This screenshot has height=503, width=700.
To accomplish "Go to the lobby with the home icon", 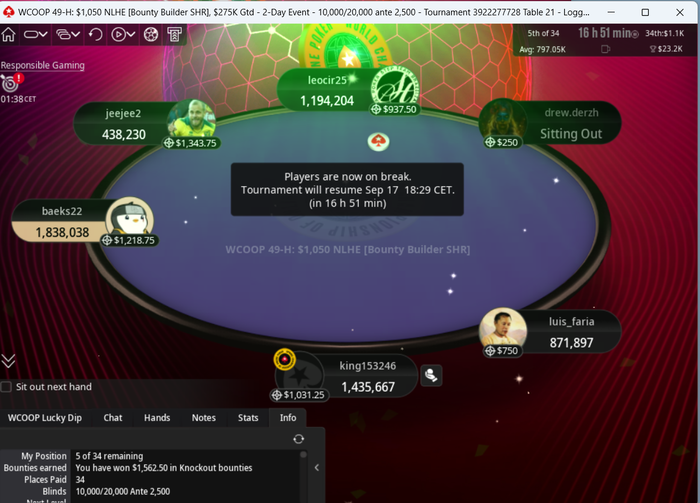I will (x=8, y=34).
